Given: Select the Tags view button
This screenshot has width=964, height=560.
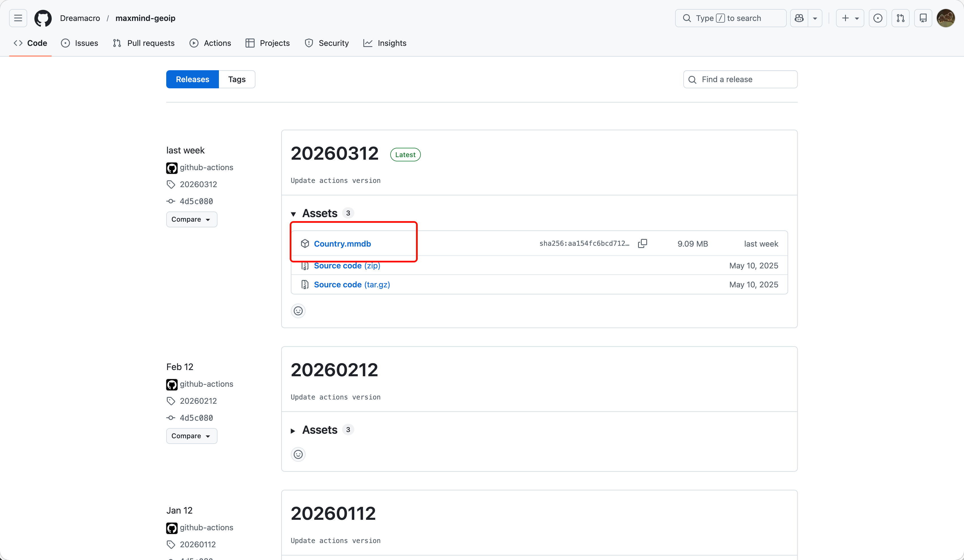Looking at the screenshot, I should point(237,79).
